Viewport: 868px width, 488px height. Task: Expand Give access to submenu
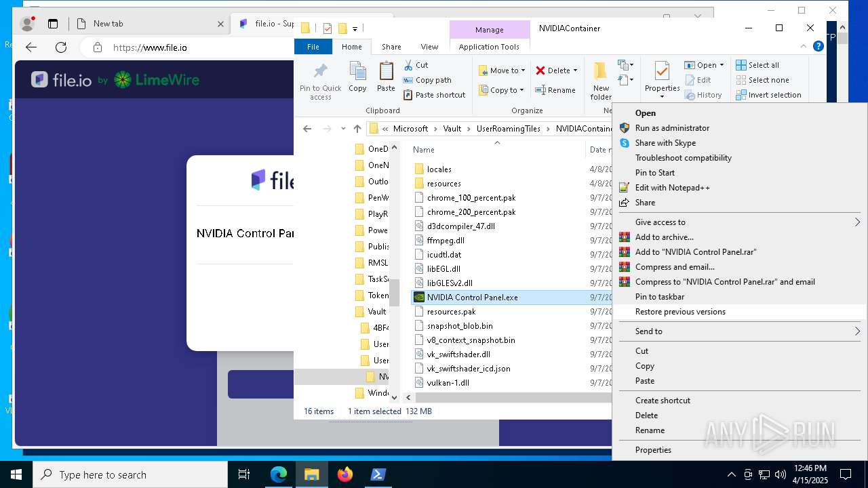tap(857, 222)
